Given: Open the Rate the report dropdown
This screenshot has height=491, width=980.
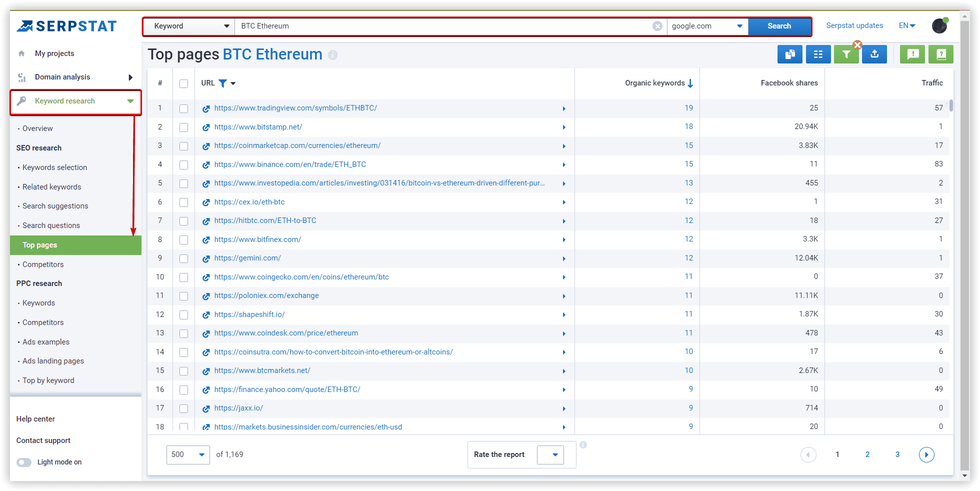Looking at the screenshot, I should tap(550, 454).
